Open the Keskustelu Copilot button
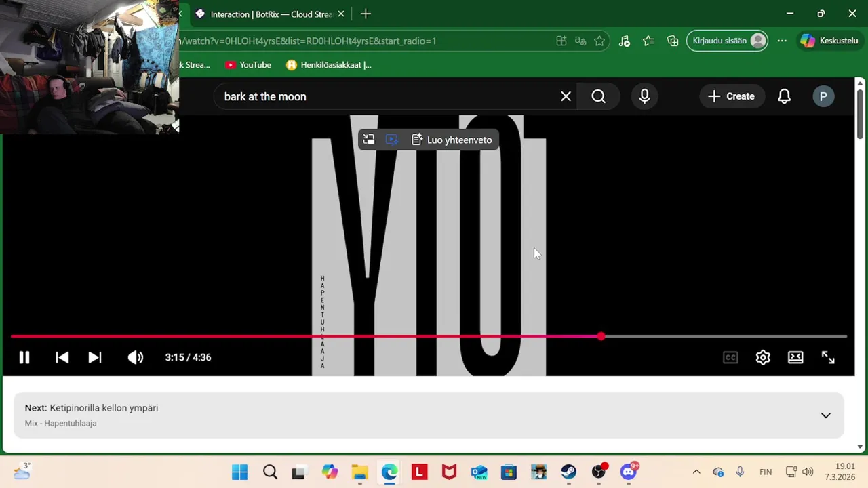 [x=829, y=41]
